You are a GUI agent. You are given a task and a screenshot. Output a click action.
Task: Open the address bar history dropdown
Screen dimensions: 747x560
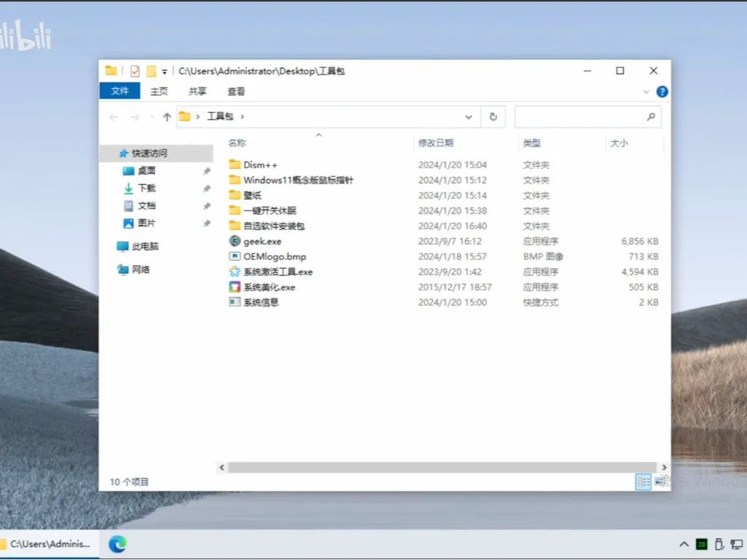coord(468,117)
